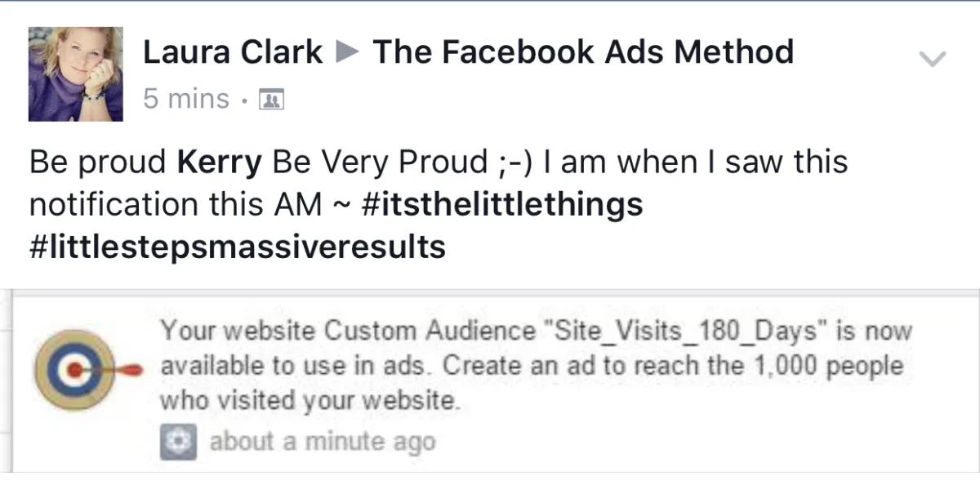980x490 pixels.
Task: Open Laura Clark's profile photo
Action: [x=75, y=73]
